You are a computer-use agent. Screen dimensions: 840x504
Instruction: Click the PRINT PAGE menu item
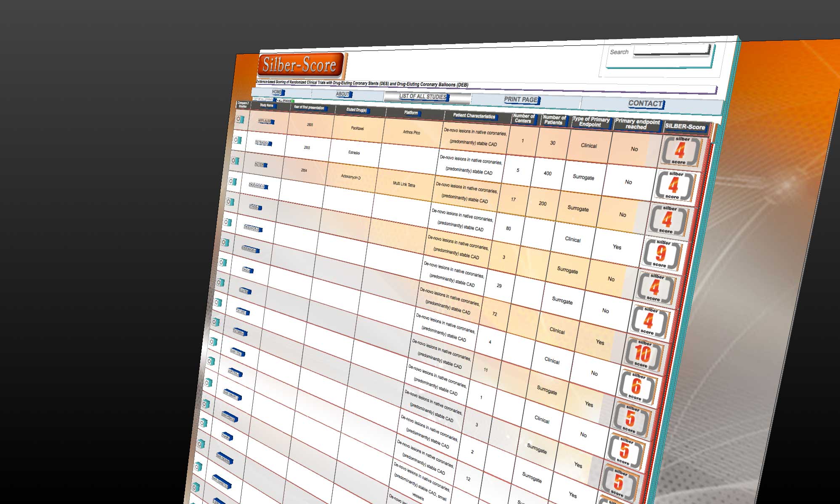(x=522, y=100)
